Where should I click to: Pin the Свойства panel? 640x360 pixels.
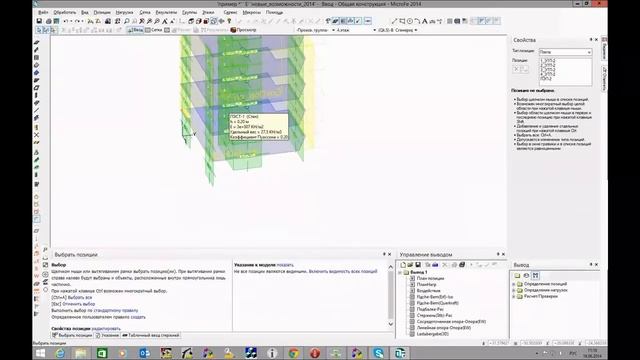click(x=591, y=40)
